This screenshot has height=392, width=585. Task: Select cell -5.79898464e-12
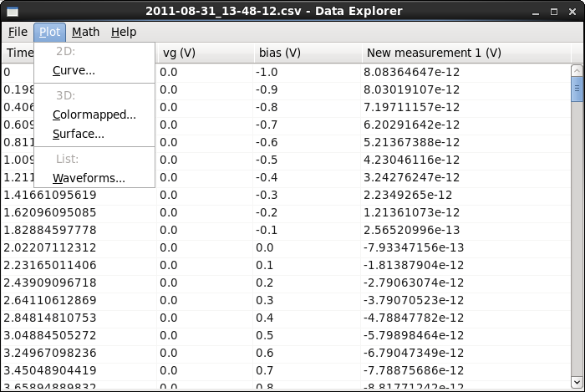pos(465,335)
